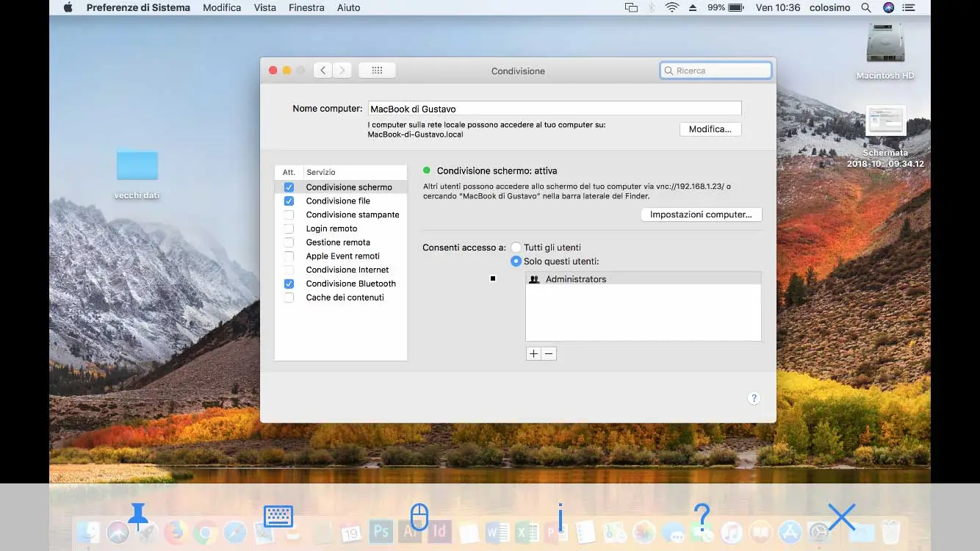
Task: Disable the Condivisione file checkbox
Action: click(289, 201)
